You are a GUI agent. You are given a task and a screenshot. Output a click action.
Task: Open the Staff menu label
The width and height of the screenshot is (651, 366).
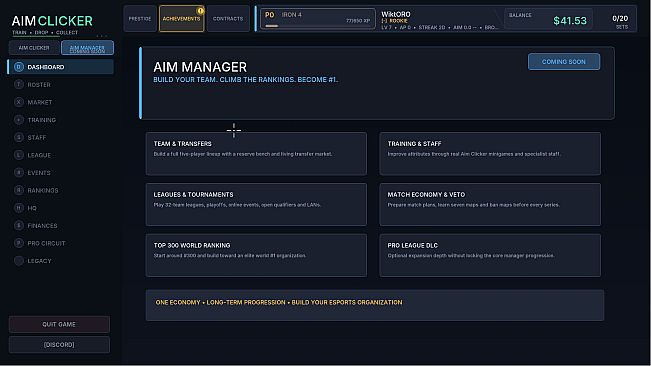click(37, 137)
